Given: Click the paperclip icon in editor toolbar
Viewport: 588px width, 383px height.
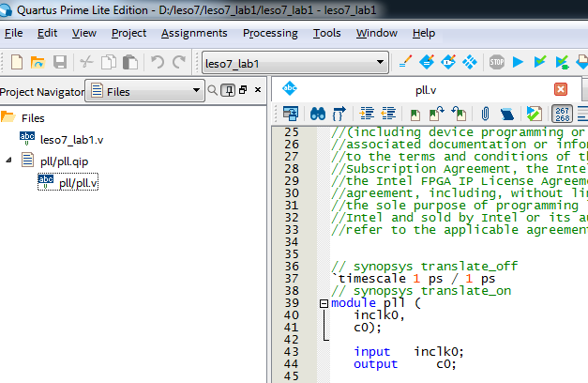Looking at the screenshot, I should click(485, 114).
